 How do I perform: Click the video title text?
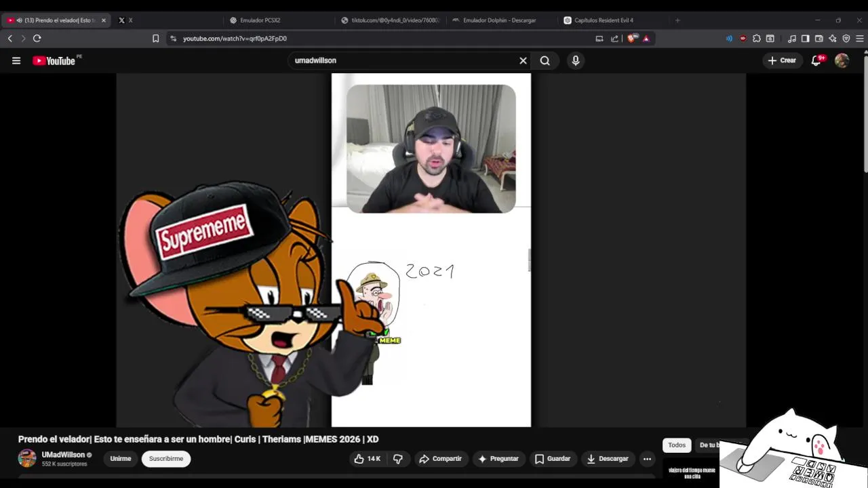pos(198,439)
